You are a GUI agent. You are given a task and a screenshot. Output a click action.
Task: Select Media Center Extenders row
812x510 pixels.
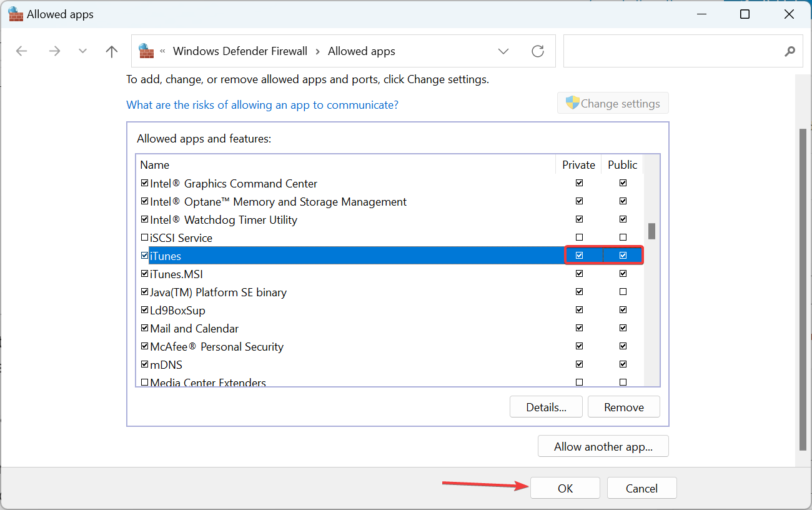(389, 381)
